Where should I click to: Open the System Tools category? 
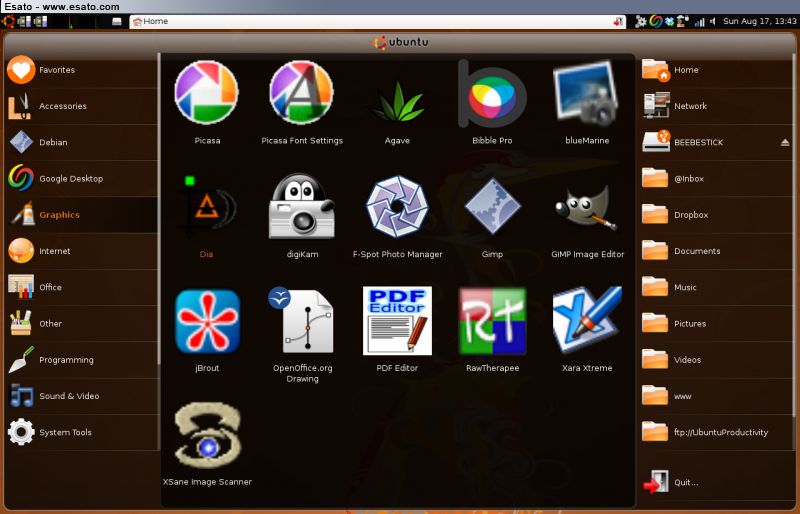coord(82,432)
